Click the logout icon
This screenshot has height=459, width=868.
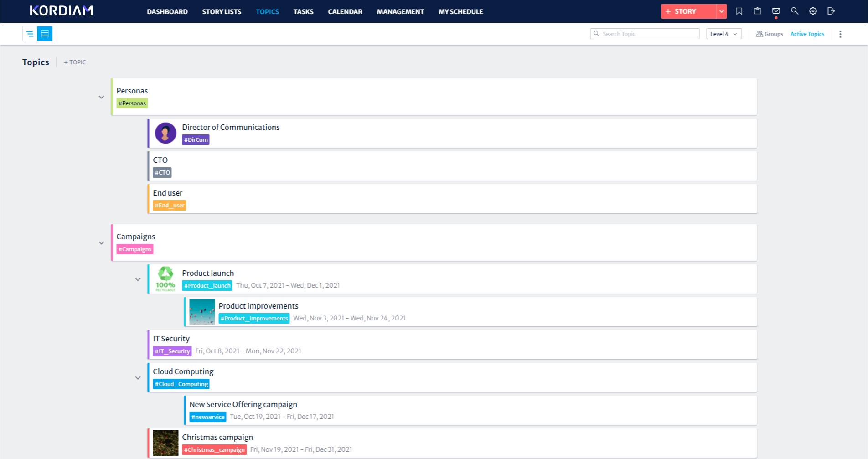click(x=831, y=11)
